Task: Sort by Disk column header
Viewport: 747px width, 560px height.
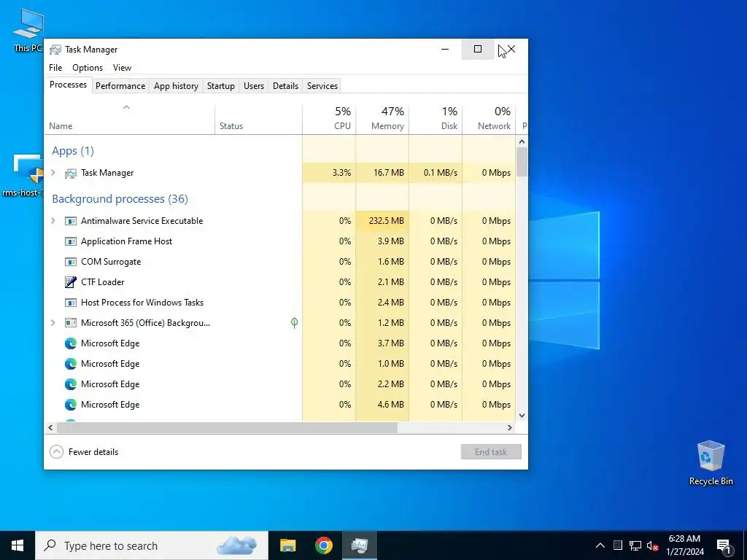Action: coord(436,118)
